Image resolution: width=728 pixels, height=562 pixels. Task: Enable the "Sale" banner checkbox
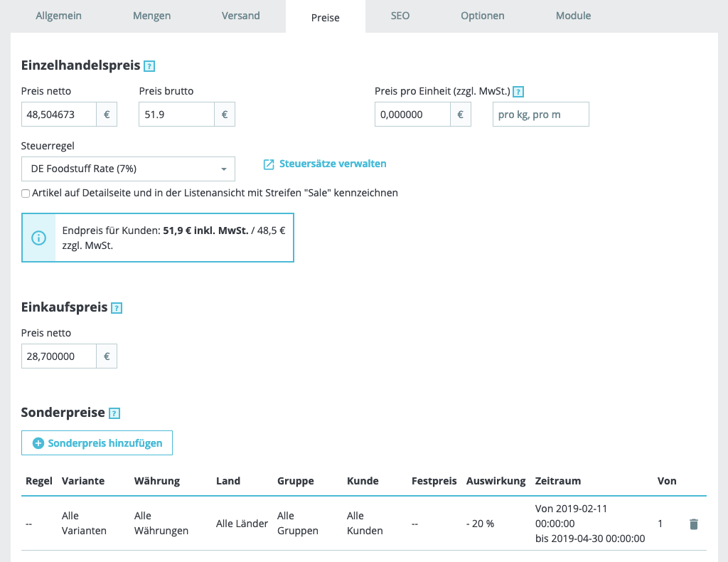point(26,193)
